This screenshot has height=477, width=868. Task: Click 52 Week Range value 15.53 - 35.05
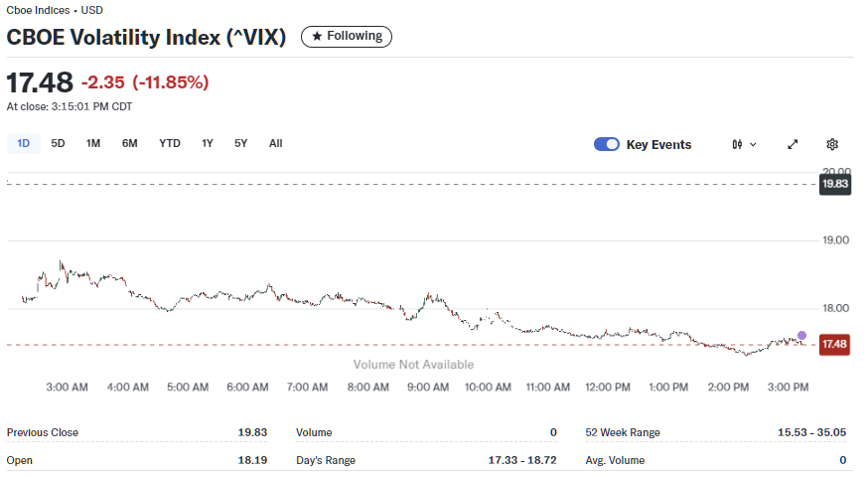click(811, 432)
